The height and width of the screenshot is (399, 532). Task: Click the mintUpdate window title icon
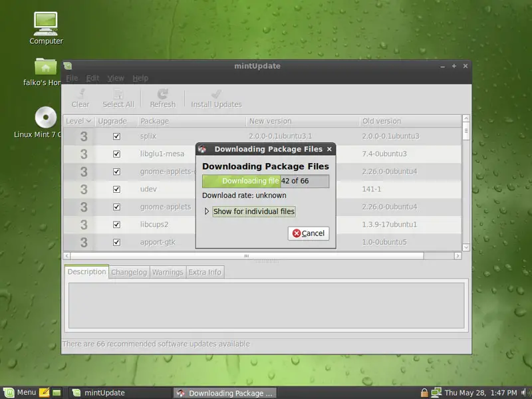pyautogui.click(x=68, y=66)
